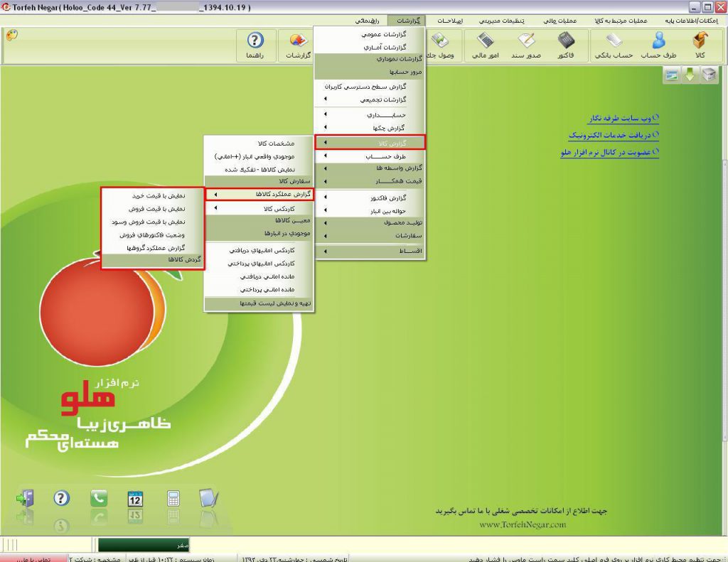Expand the کاردکس کالا submenu
The image size is (728, 562).
pos(259,209)
